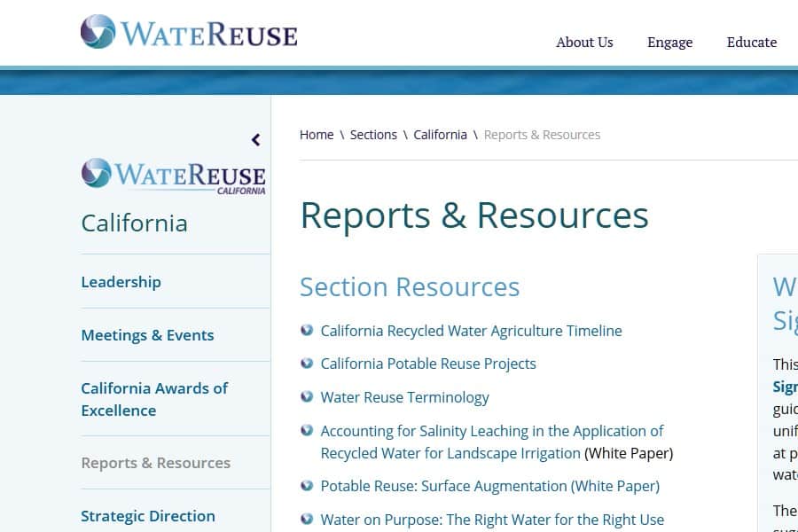View the Water Reuse Terminology resource
Screen dimensions: 798x532
pyautogui.click(x=404, y=397)
